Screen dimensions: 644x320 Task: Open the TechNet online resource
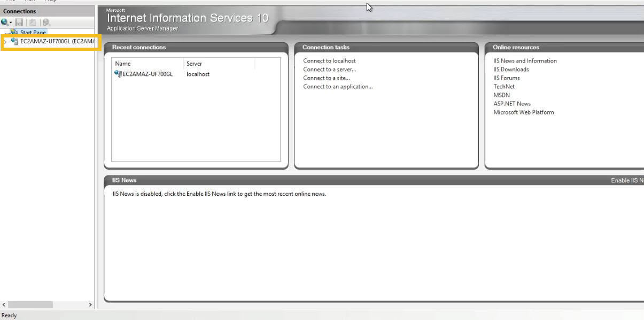(504, 87)
